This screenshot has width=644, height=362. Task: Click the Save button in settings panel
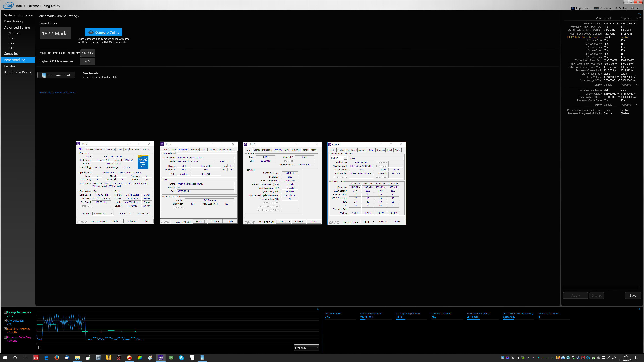633,295
